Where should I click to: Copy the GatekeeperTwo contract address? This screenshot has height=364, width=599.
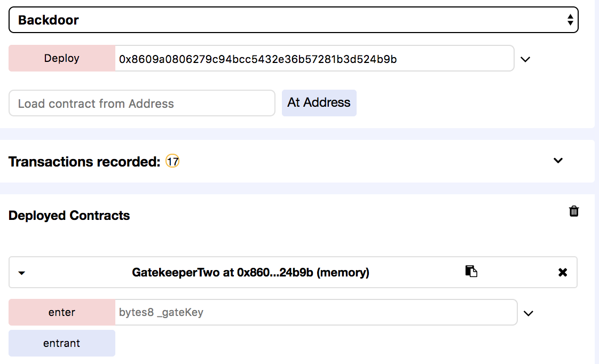point(471,272)
